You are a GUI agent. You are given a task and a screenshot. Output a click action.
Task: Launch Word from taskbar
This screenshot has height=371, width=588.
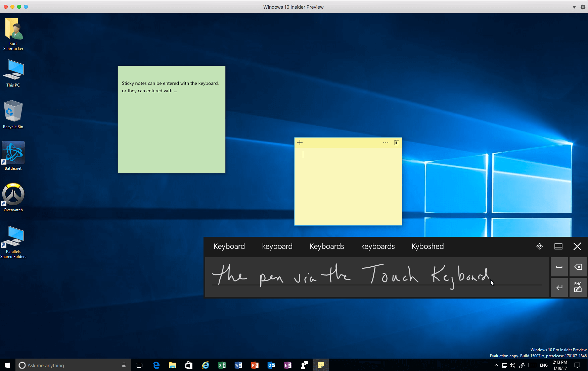pos(238,365)
